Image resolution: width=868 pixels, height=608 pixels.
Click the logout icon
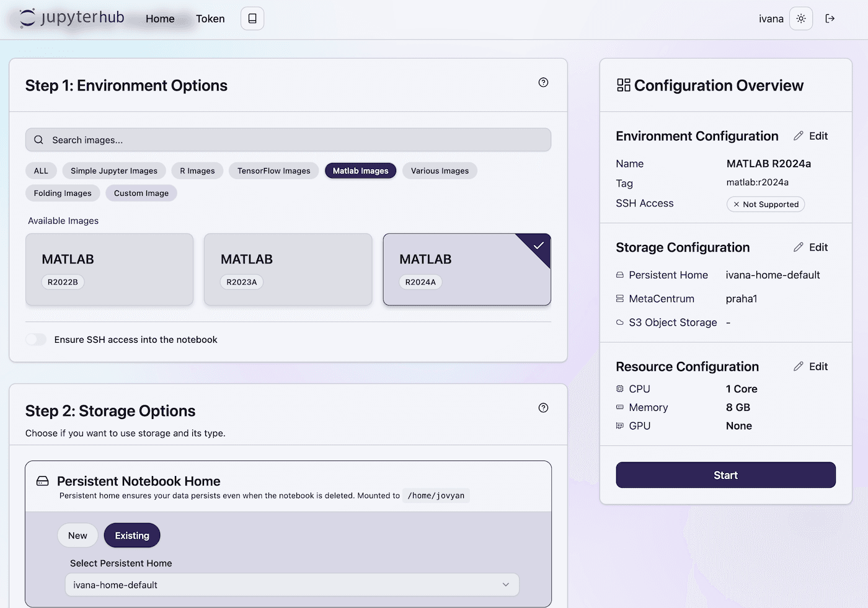(830, 19)
